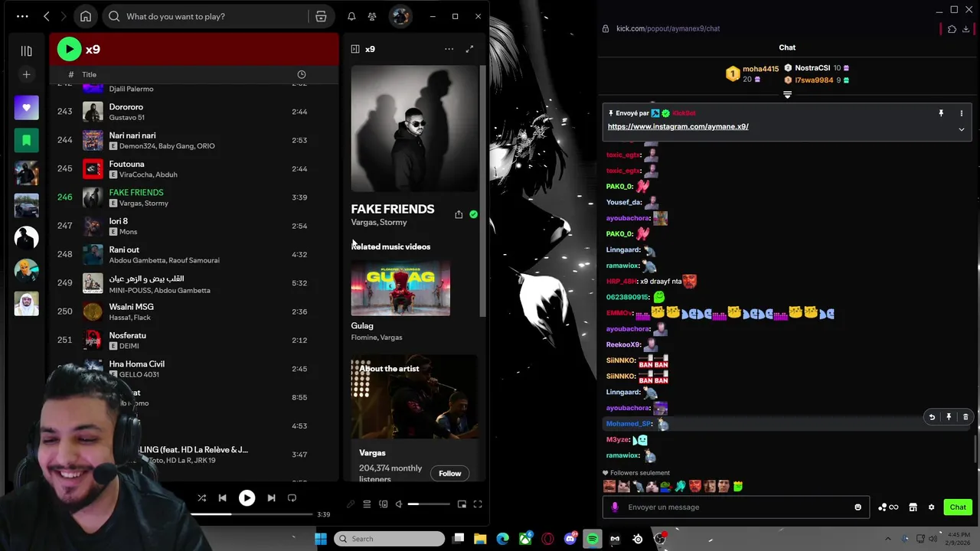The width and height of the screenshot is (980, 551).
Task: Open pinned message three-dot options in chat
Action: (962, 113)
